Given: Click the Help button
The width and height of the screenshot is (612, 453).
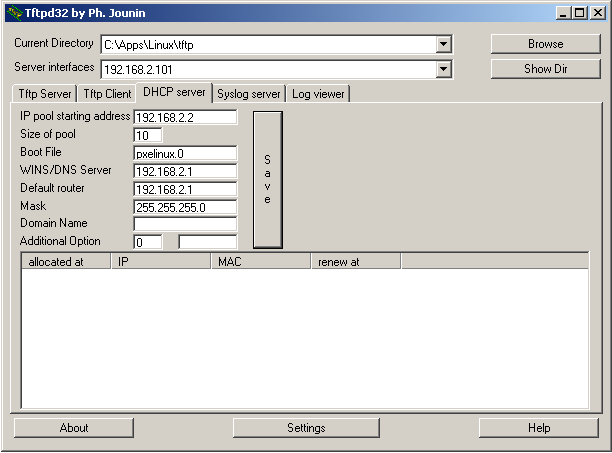Looking at the screenshot, I should coord(539,428).
